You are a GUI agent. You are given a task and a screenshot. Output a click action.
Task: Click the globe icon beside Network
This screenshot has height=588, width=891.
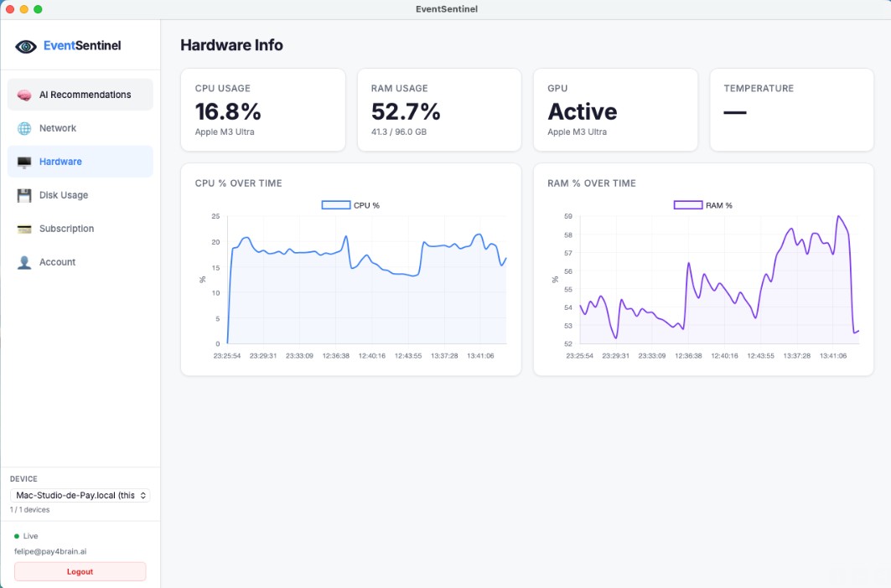click(x=24, y=128)
